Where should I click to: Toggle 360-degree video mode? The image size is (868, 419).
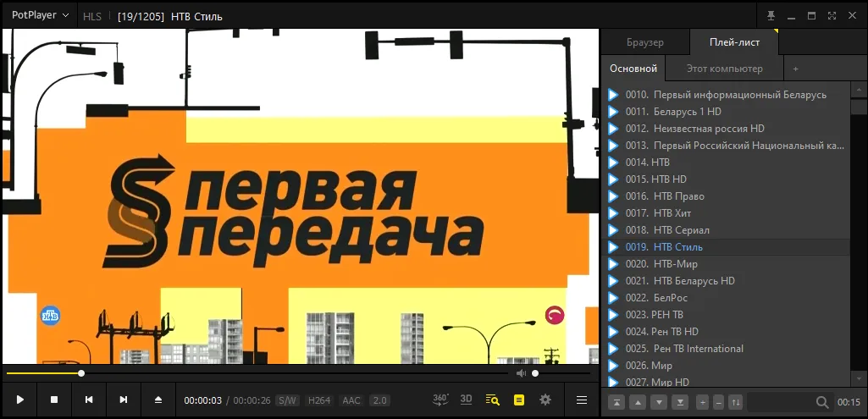[440, 400]
